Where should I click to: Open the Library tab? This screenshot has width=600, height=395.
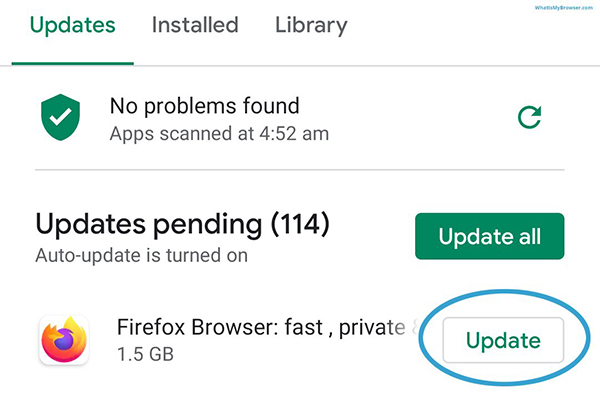(311, 26)
